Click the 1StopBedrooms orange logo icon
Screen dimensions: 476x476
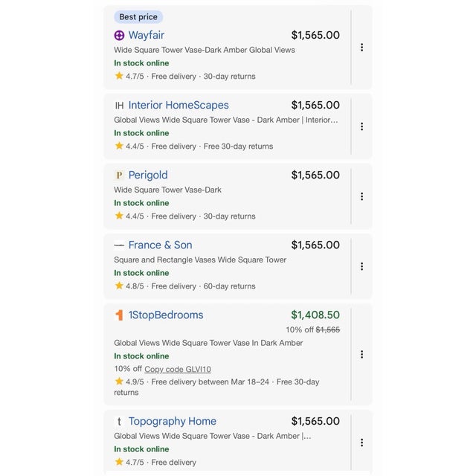(x=119, y=315)
